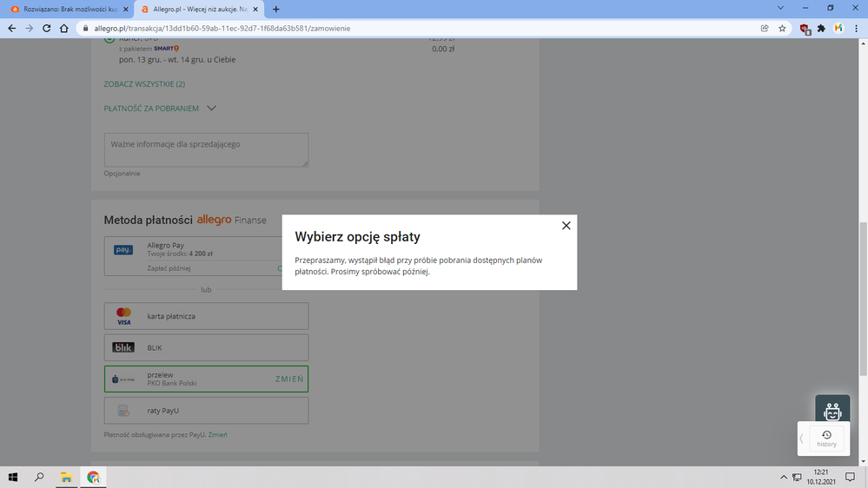Screen dimensions: 868x488
Task: Open the taskbar clock and date
Action: pos(821,477)
